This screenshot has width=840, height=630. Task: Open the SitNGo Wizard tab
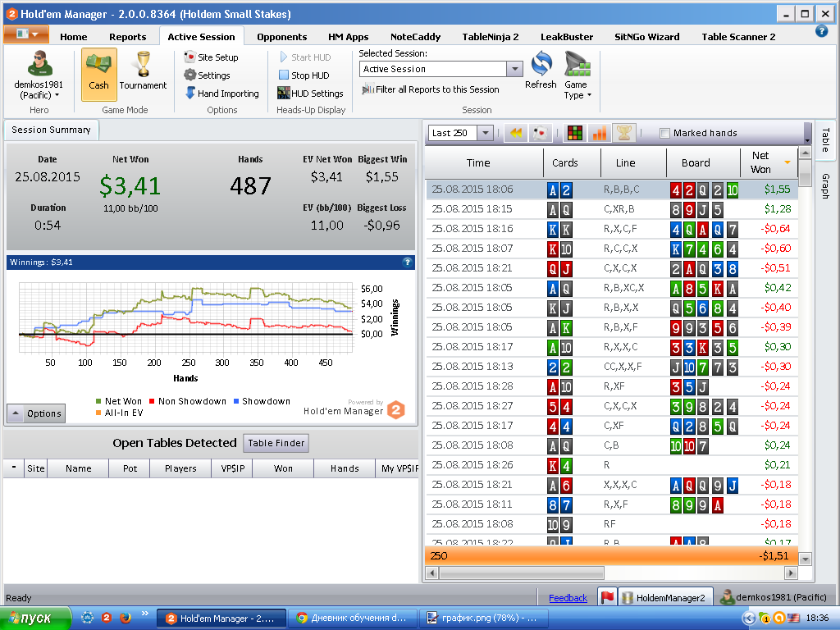point(646,37)
